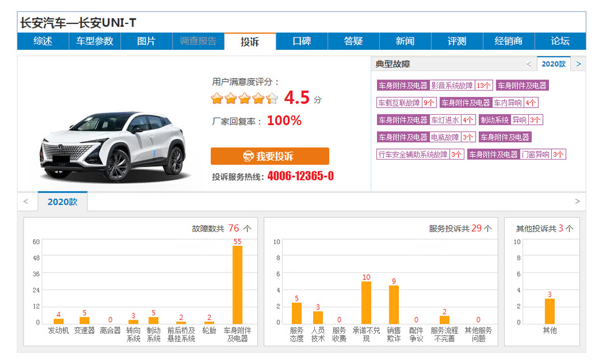The height and width of the screenshot is (364, 605).
Task: Click the 我要投诉 orange complaint button
Action: pos(269,156)
